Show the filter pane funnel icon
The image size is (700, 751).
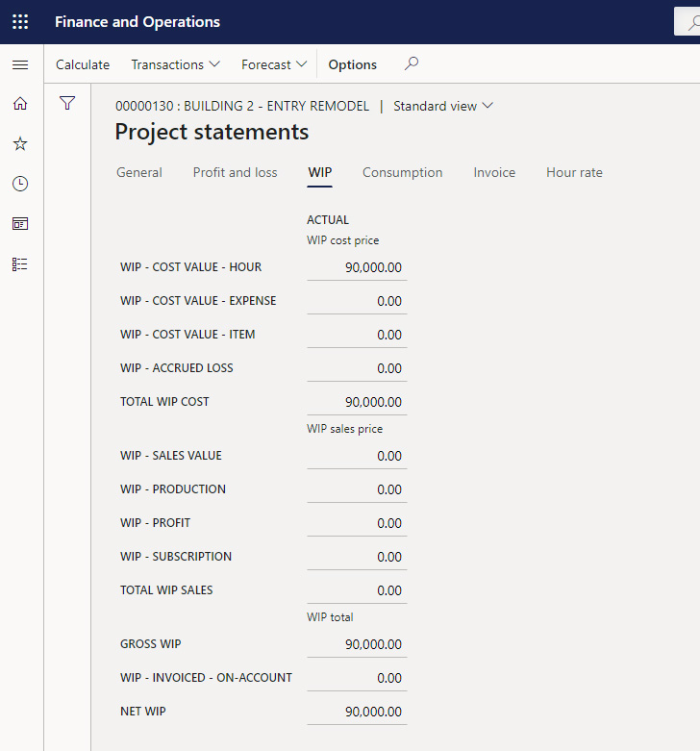tap(67, 103)
